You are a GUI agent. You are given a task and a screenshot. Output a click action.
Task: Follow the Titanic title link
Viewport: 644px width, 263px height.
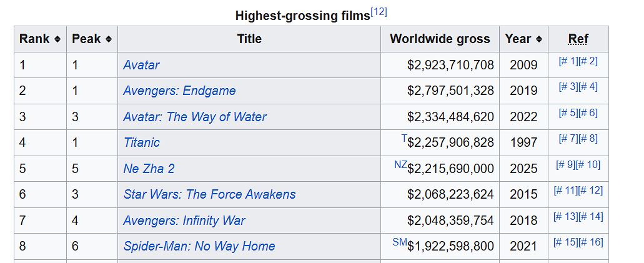pos(141,142)
